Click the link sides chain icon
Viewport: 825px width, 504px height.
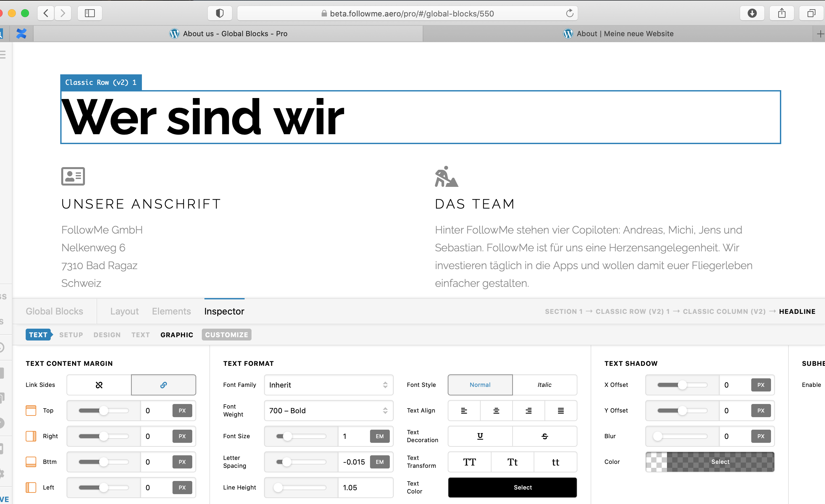point(163,385)
